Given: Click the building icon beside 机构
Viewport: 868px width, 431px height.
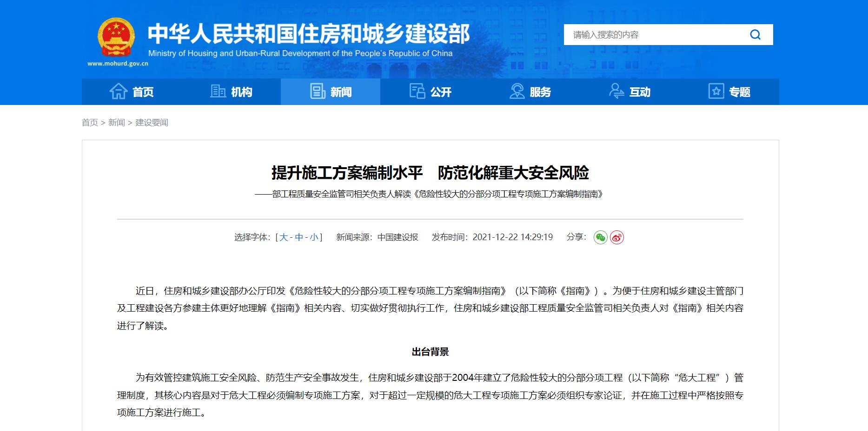Looking at the screenshot, I should pyautogui.click(x=218, y=91).
